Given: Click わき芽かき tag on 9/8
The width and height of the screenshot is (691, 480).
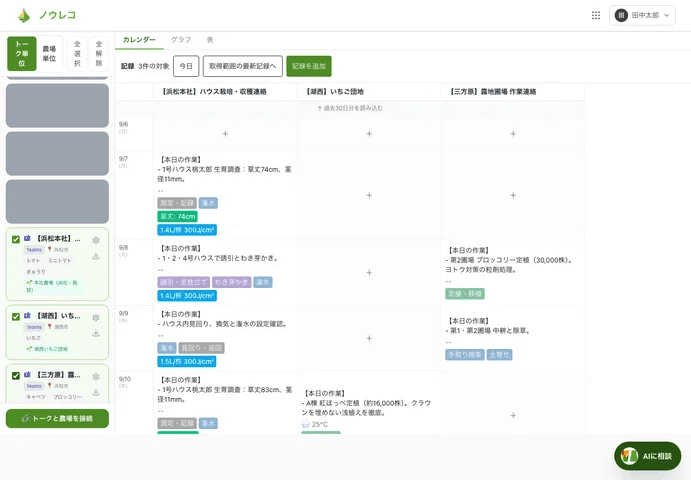Looking at the screenshot, I should click(231, 282).
